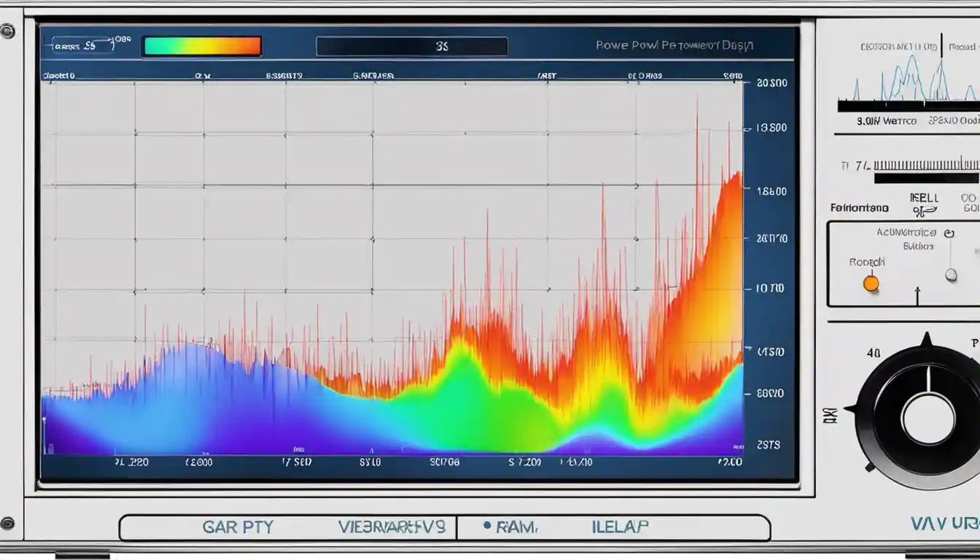Enable the circular option near the Buthos label
The height and width of the screenshot is (560, 980).
(949, 233)
